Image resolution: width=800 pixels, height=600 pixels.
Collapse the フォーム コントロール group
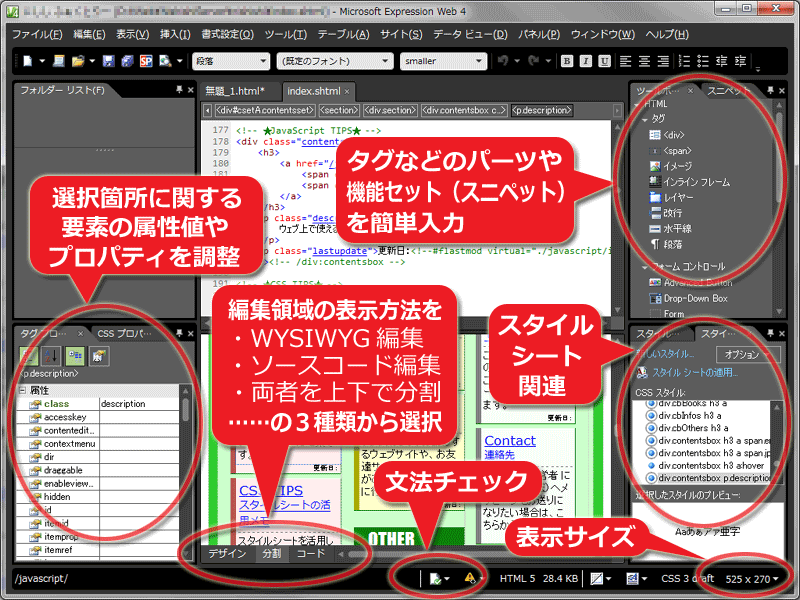coord(645,267)
